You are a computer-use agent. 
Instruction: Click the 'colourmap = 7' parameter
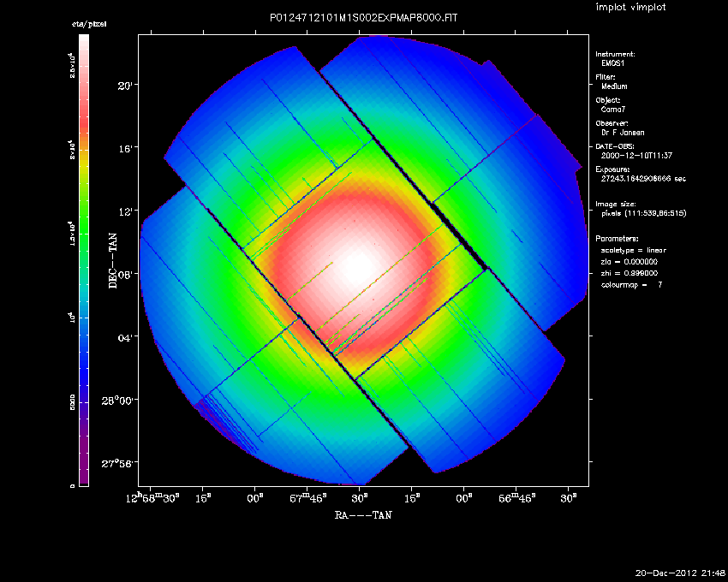coord(631,283)
